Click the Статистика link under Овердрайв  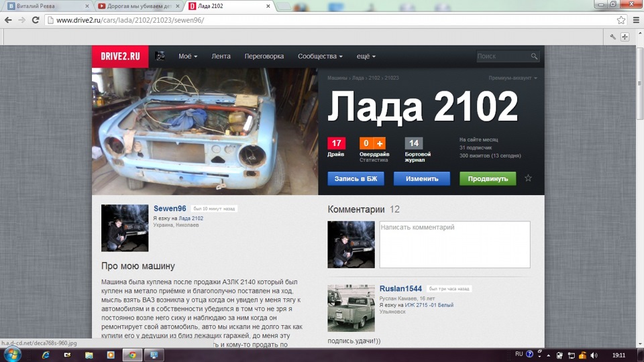tap(374, 160)
